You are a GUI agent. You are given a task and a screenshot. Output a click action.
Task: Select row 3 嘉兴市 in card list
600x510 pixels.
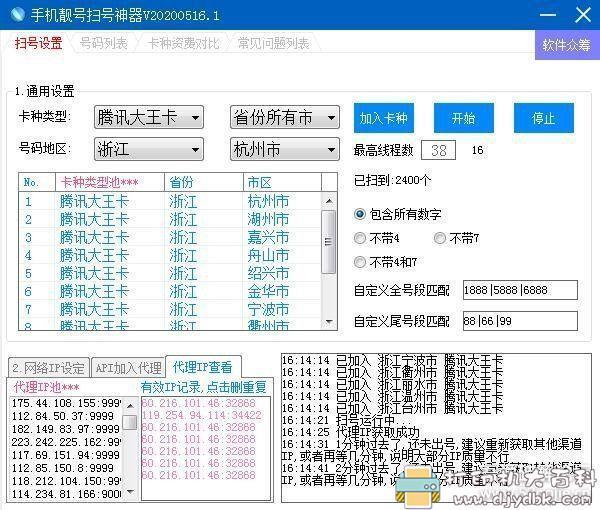[170, 237]
